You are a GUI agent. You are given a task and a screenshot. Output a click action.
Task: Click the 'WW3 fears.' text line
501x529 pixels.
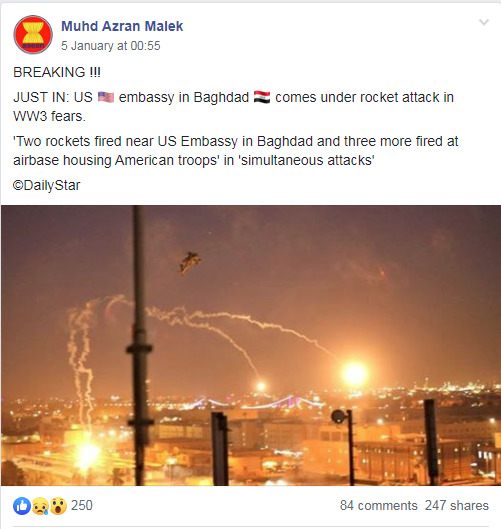(49, 116)
